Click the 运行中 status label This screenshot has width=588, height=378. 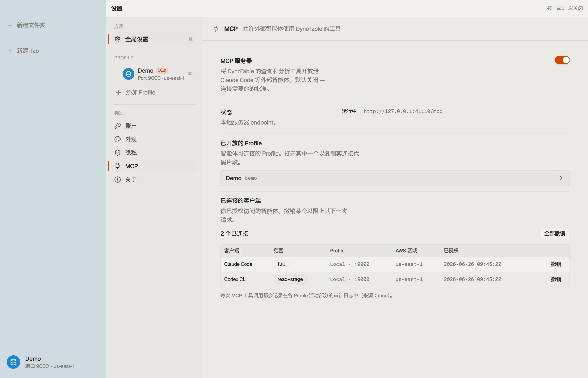349,112
